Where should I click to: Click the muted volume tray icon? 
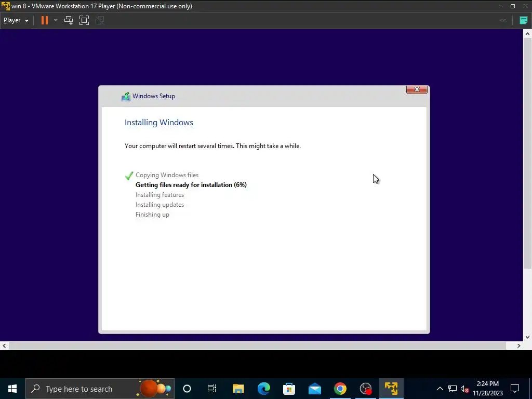(x=464, y=389)
